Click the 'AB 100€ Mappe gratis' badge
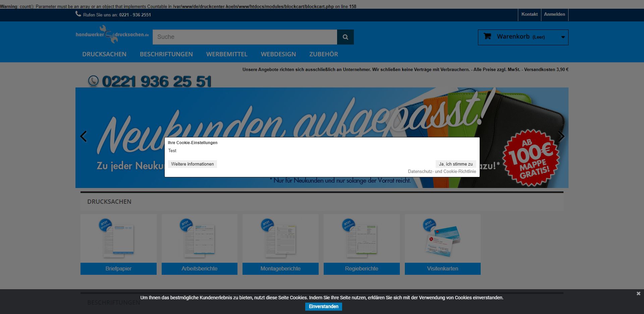 pos(531,158)
